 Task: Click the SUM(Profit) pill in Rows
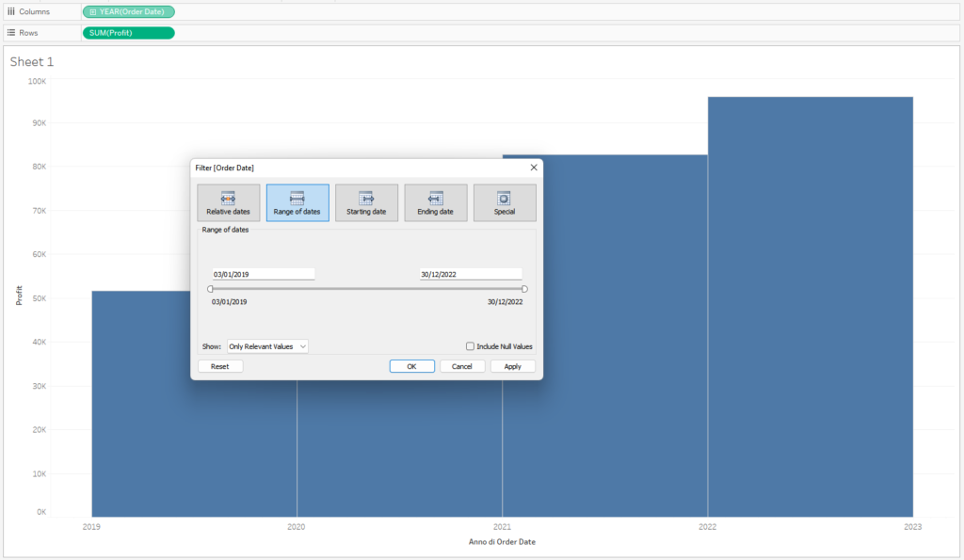pyautogui.click(x=128, y=33)
